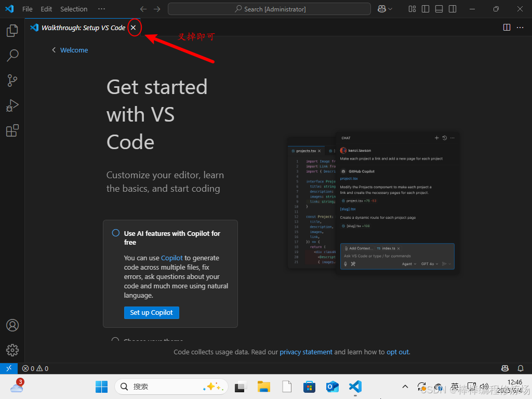The image size is (532, 399).
Task: Open the Source Control view
Action: coord(12,81)
